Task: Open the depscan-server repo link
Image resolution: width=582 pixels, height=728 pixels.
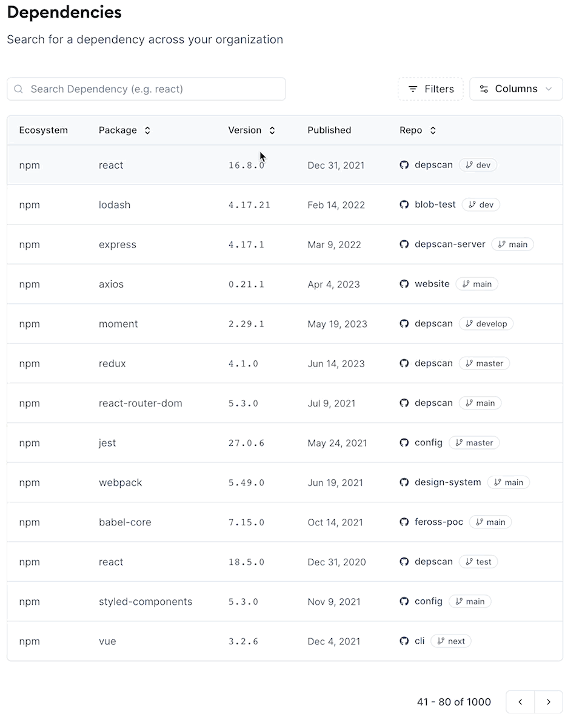Action: (x=450, y=244)
